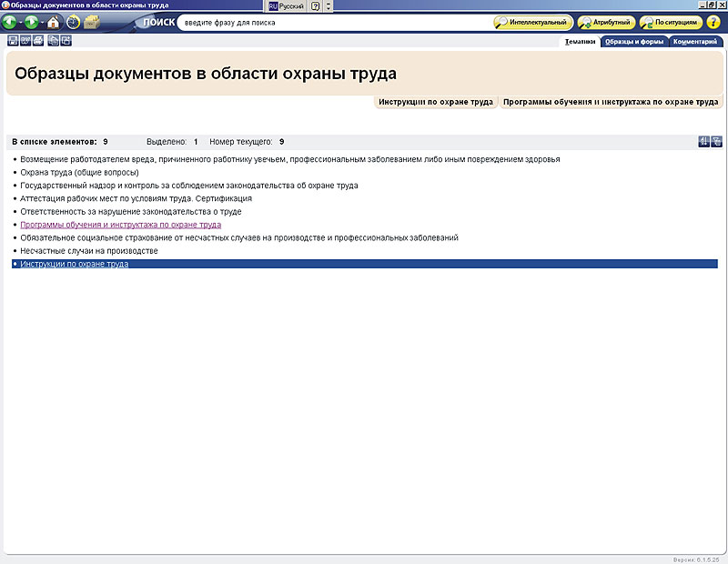
Task: Click the search phrase input field
Action: 332,22
